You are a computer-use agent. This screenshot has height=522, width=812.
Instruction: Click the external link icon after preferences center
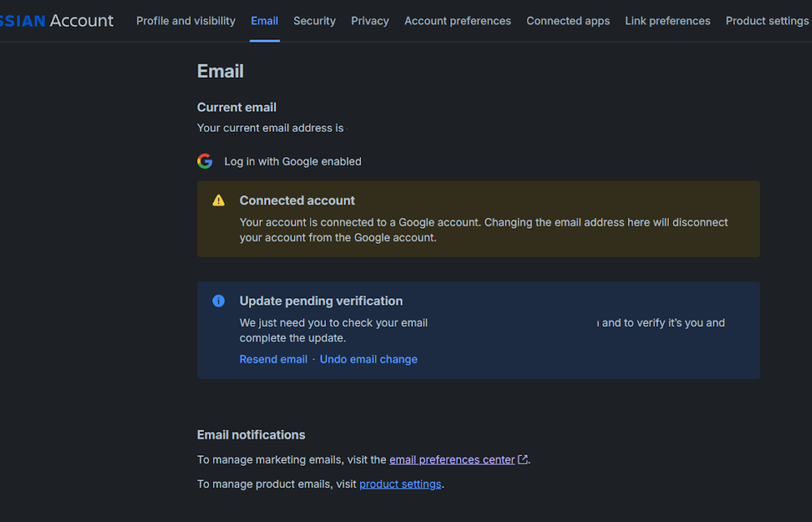523,459
